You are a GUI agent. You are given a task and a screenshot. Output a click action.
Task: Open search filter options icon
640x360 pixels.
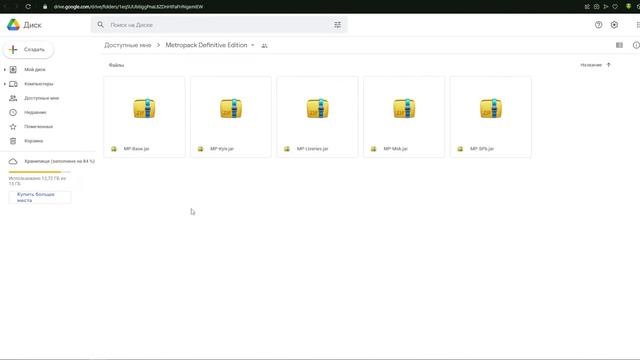click(338, 25)
